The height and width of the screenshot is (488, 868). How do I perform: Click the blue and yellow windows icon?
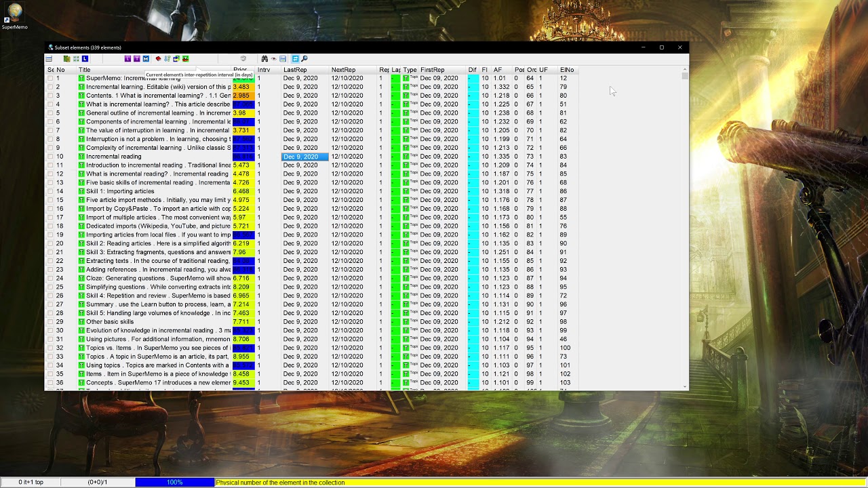[176, 59]
